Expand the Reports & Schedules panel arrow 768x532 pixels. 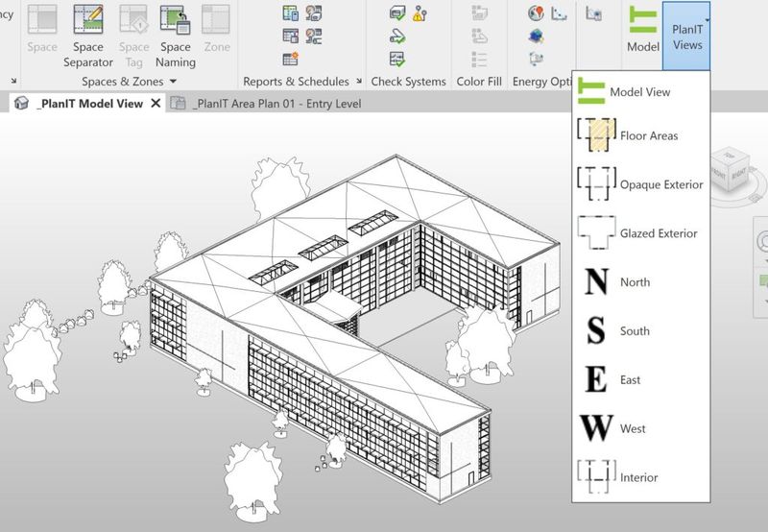[x=358, y=82]
